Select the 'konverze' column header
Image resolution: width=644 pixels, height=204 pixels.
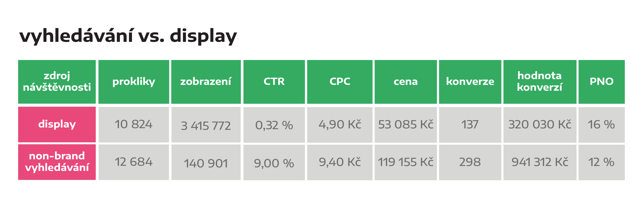(x=470, y=82)
